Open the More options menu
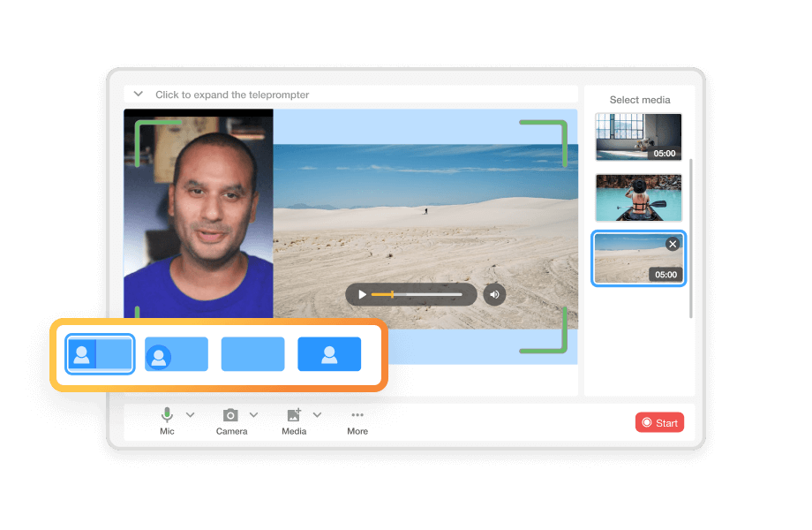 coord(357,415)
